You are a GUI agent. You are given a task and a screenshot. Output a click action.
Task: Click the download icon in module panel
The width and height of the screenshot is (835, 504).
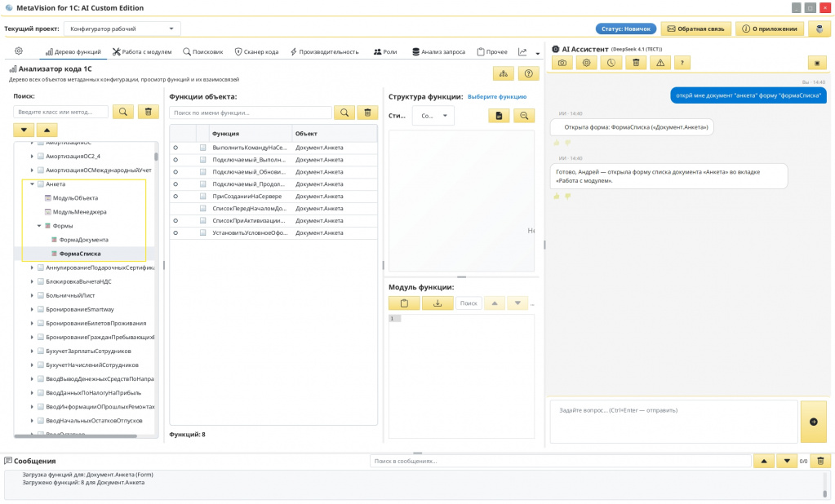[437, 303]
